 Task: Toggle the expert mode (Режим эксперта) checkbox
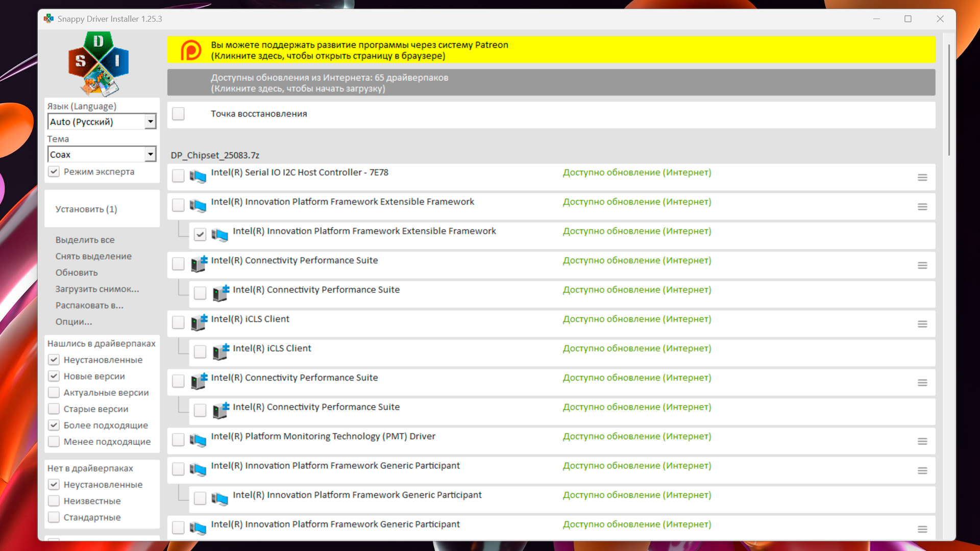(x=54, y=171)
